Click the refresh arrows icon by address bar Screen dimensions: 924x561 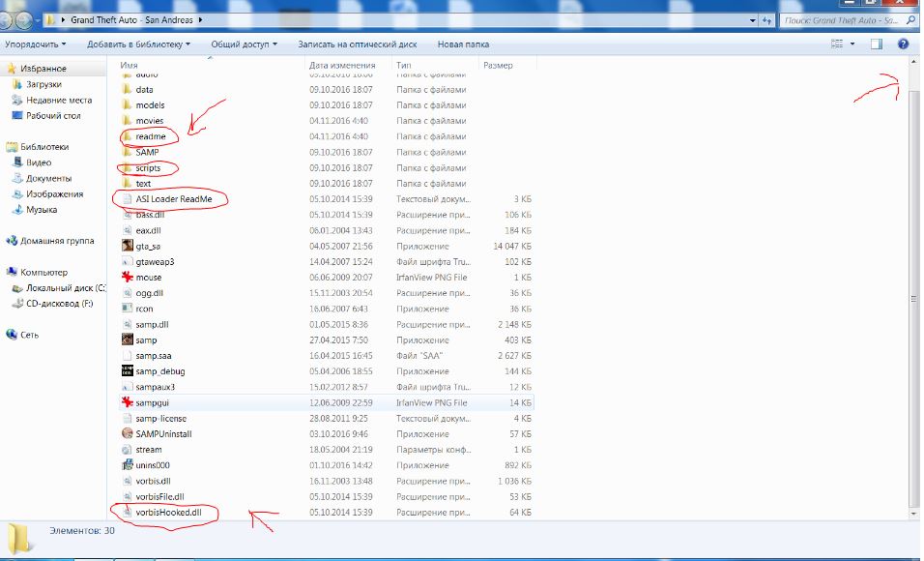(766, 20)
